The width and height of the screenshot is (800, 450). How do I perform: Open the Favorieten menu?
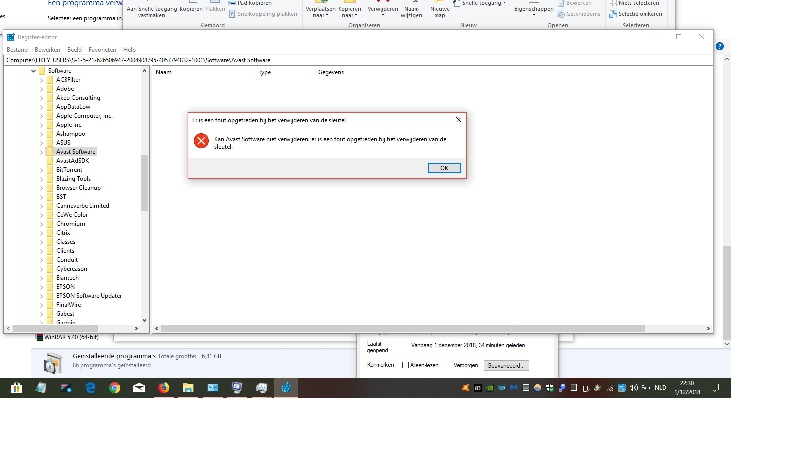pos(102,49)
